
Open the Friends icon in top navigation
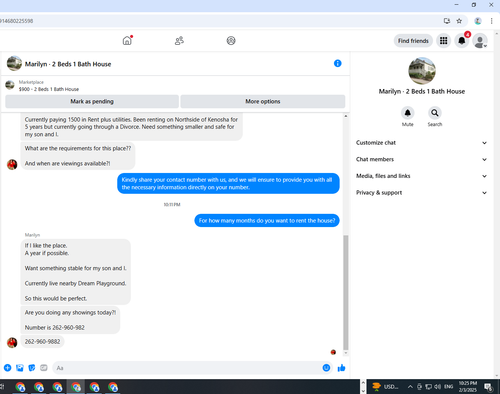click(179, 41)
